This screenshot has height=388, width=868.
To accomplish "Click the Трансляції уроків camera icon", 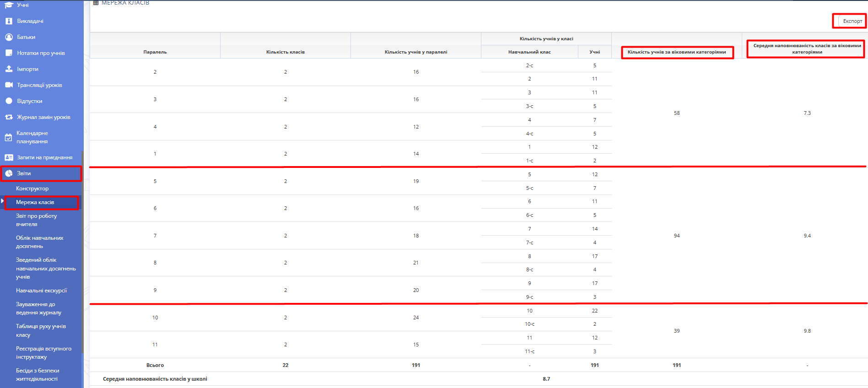I will click(x=9, y=85).
